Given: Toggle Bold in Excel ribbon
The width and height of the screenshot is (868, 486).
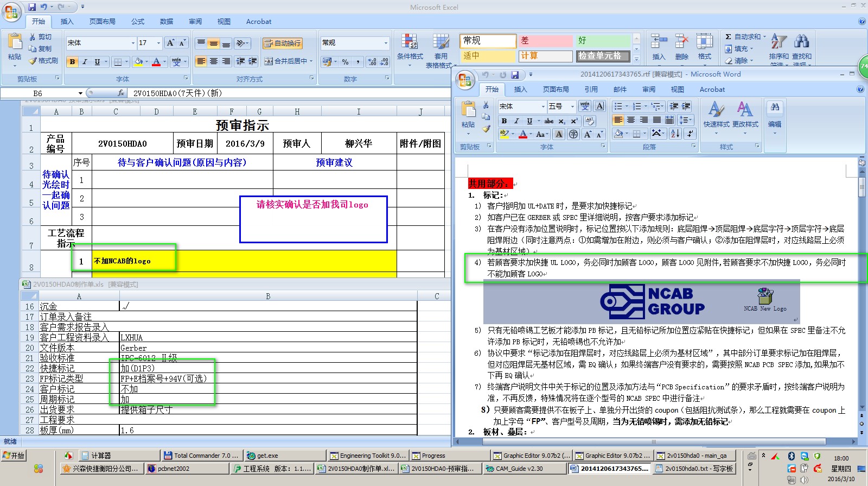Looking at the screenshot, I should point(72,62).
